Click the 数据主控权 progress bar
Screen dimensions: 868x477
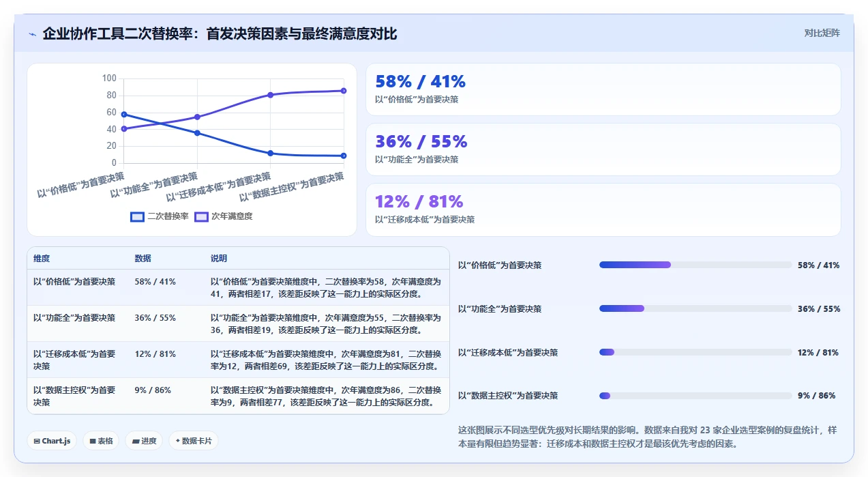[694, 396]
